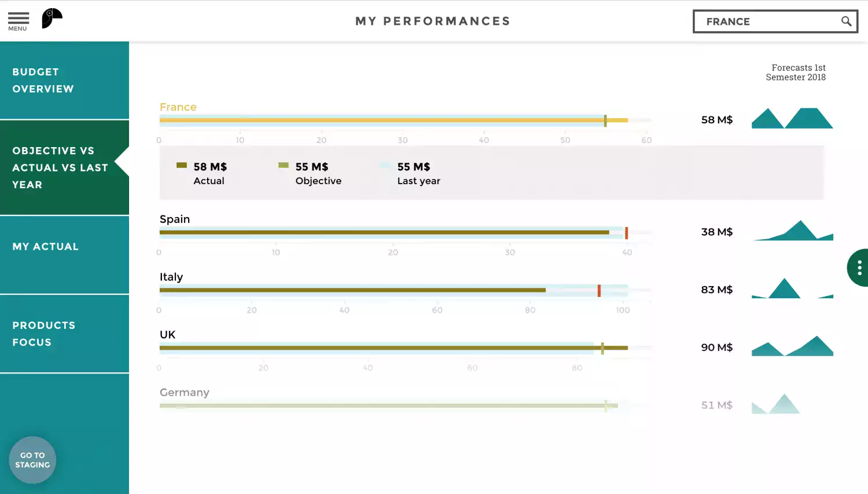Open the hamburger Menu icon
This screenshot has width=868, height=494.
(x=18, y=21)
